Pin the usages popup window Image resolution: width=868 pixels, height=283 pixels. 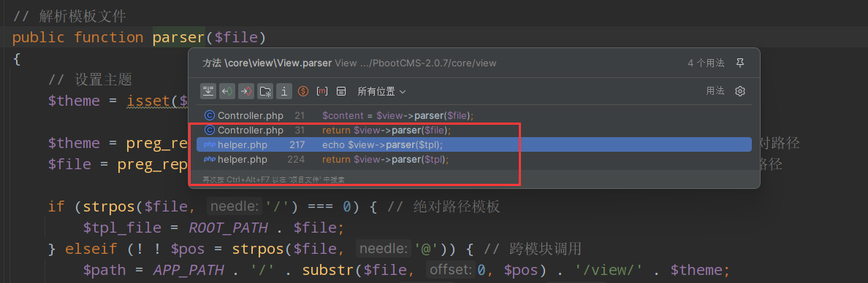[739, 63]
